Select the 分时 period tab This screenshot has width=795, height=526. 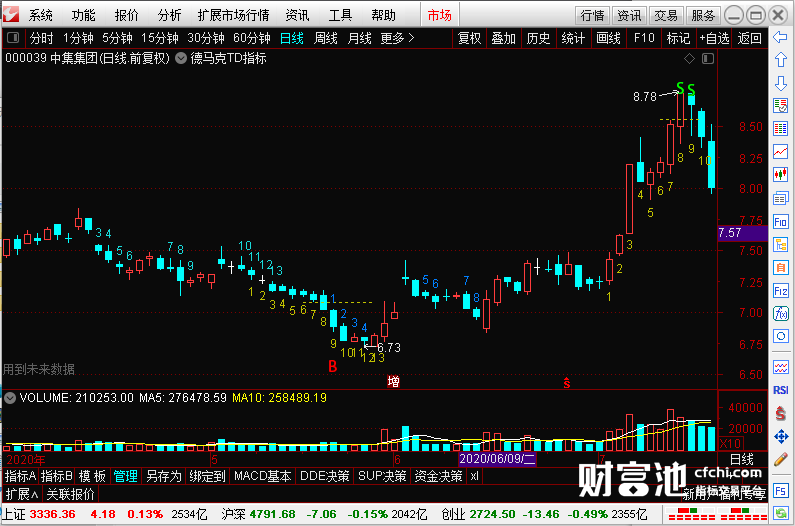click(41, 38)
